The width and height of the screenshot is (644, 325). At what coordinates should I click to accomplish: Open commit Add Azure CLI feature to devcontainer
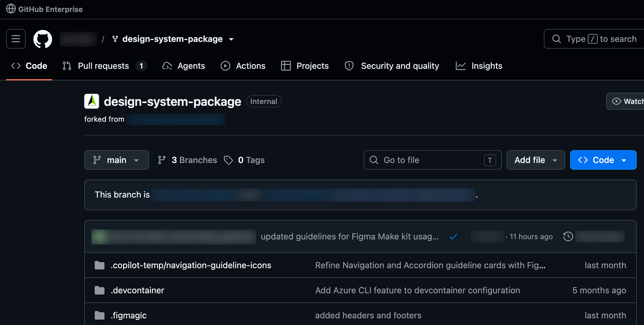click(417, 290)
